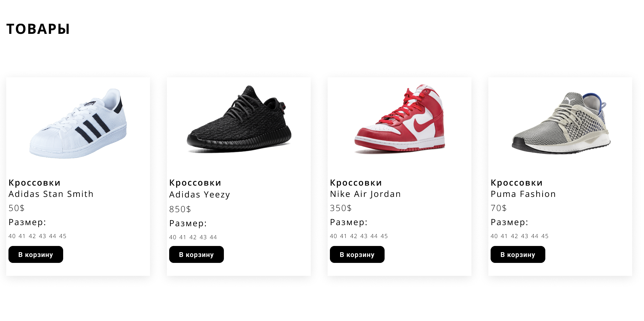Screen dimensions: 644x321
Task: Select size 40 for Adidas Stan Smith
Action: click(12, 236)
